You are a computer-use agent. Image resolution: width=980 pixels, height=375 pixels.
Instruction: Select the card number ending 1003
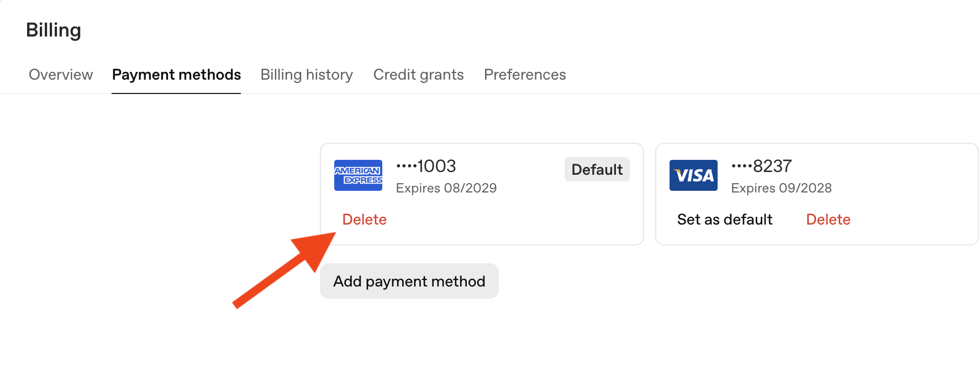[x=426, y=166]
